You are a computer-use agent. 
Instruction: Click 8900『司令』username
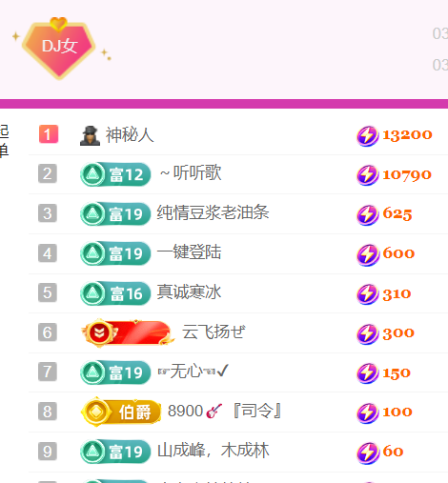(x=225, y=411)
